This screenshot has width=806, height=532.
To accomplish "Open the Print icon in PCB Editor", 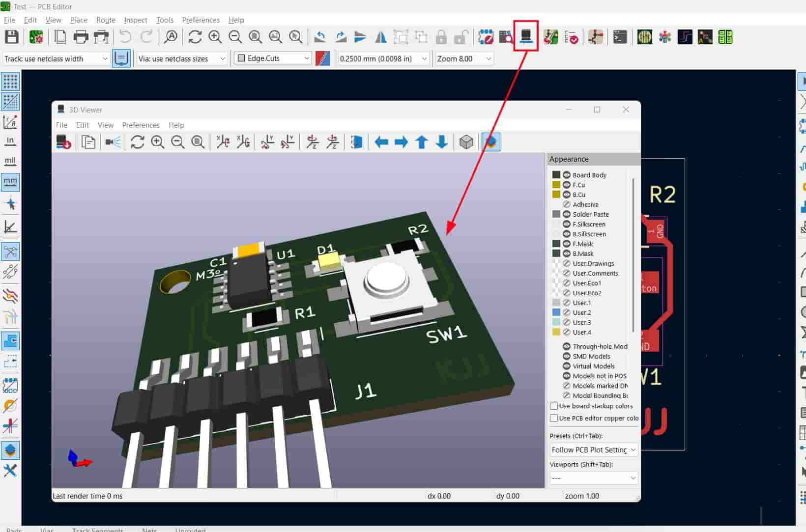I will click(81, 37).
